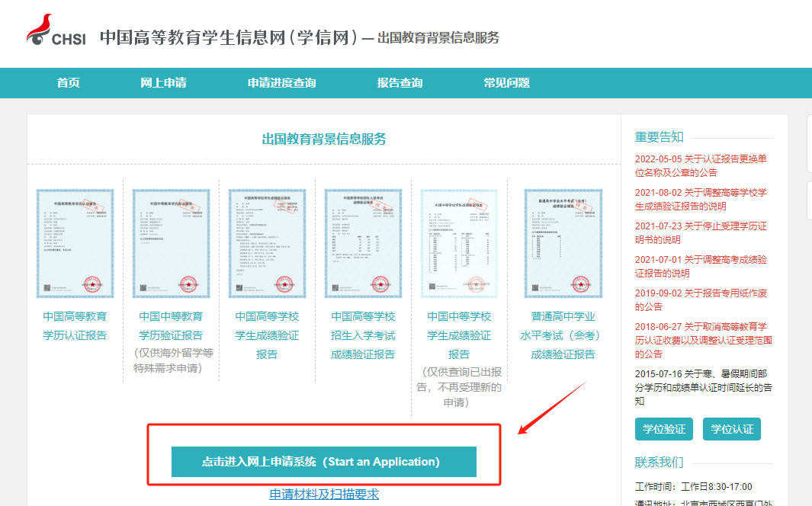Click the （仅供查询已出报告，不再受理新的申请） note
The image size is (812, 506).
pos(459,387)
